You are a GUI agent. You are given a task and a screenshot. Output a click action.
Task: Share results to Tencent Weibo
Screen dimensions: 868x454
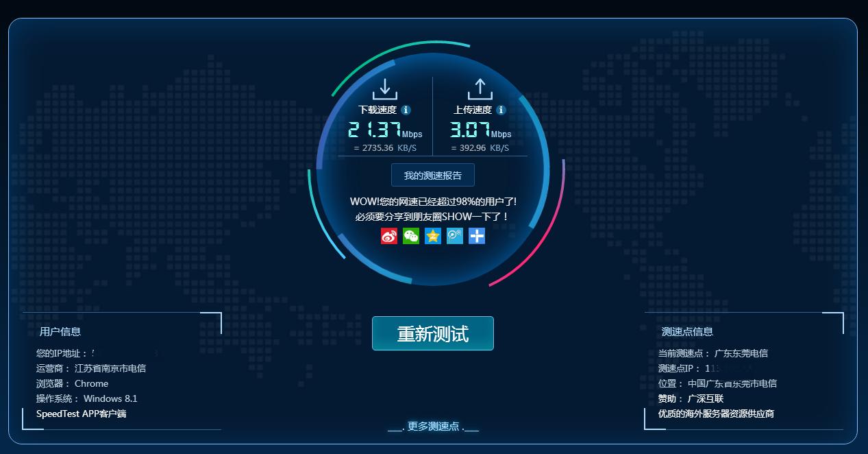[455, 236]
